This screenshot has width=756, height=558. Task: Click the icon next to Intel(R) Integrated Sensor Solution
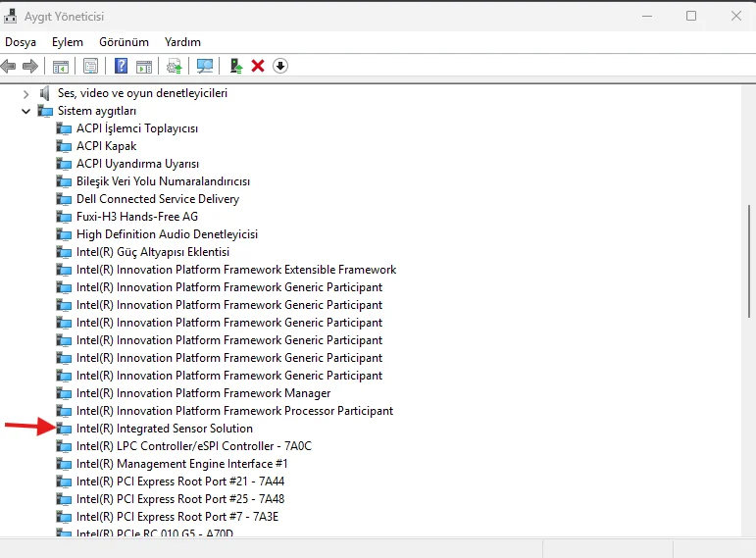(x=64, y=429)
